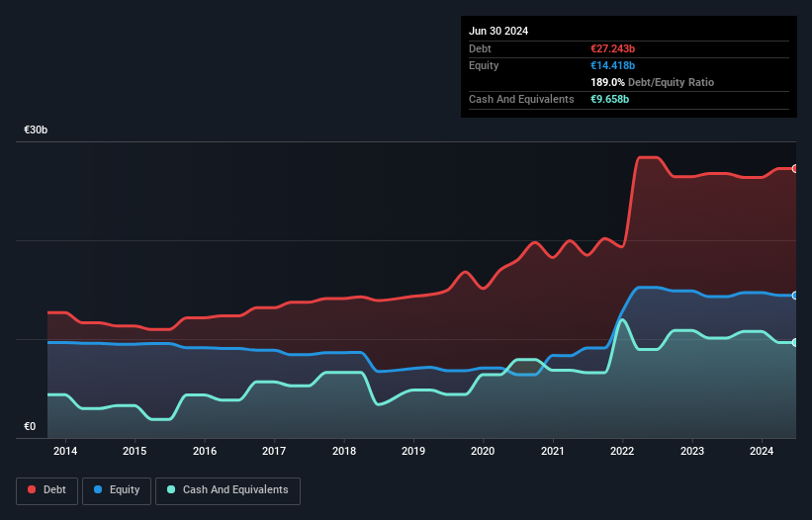Click the 2021 x-axis label
The height and width of the screenshot is (520, 812).
(x=553, y=451)
